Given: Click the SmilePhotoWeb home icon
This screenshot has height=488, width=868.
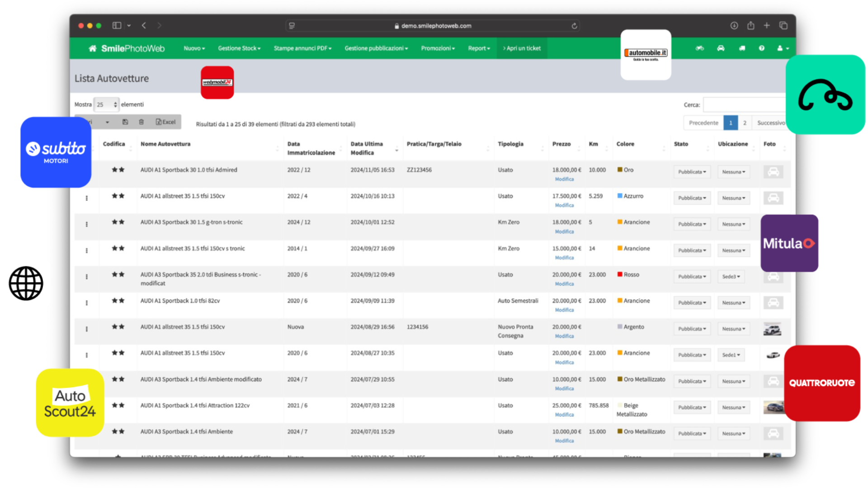Looking at the screenshot, I should 92,48.
